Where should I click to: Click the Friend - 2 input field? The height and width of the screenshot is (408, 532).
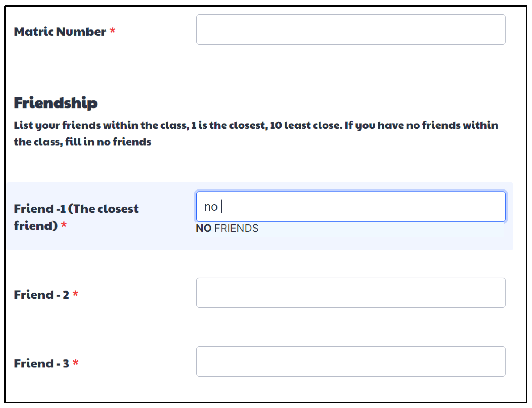tap(351, 293)
